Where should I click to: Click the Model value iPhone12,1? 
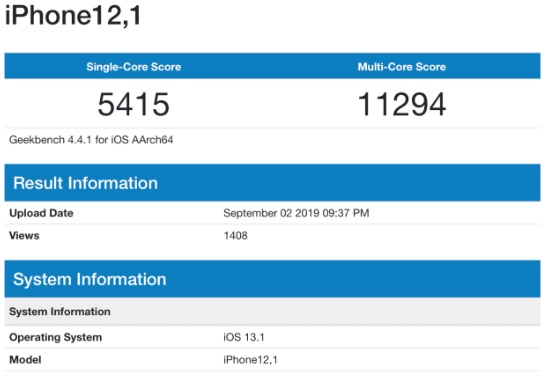[x=250, y=360]
